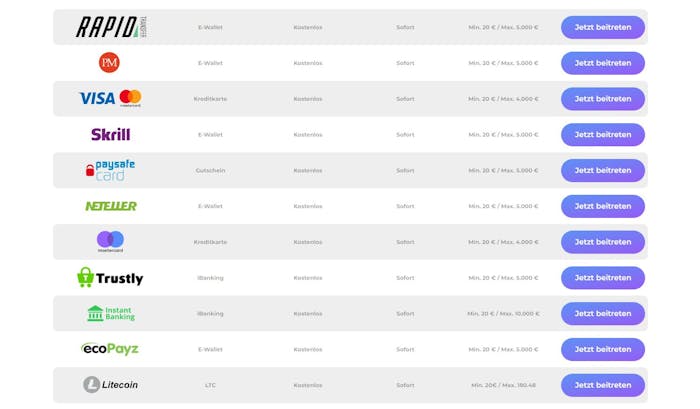Select the Instant Banking logo

tap(111, 313)
